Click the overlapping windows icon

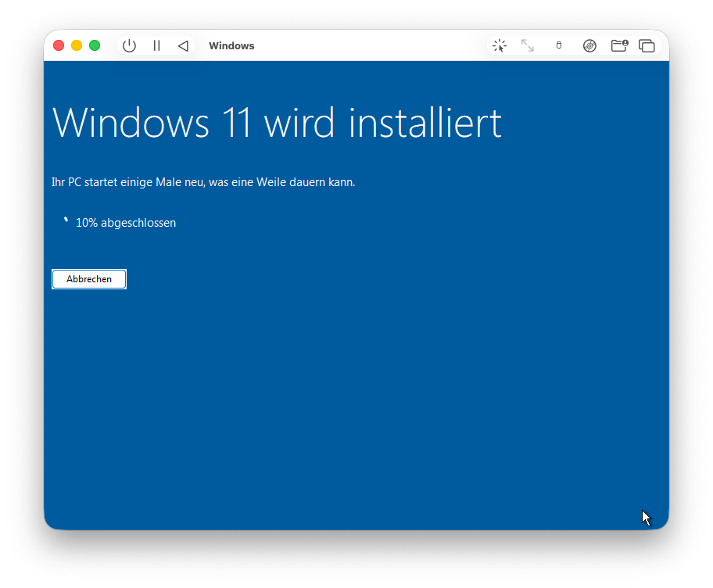(647, 46)
